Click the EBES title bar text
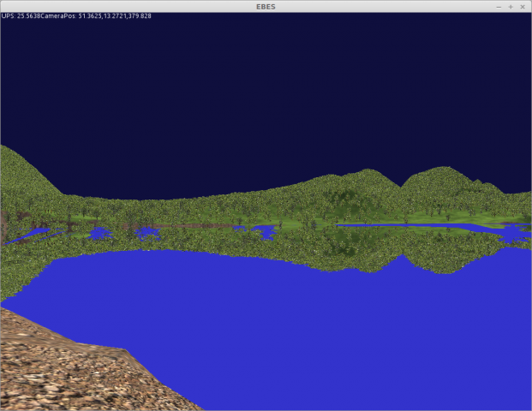 (x=266, y=5)
